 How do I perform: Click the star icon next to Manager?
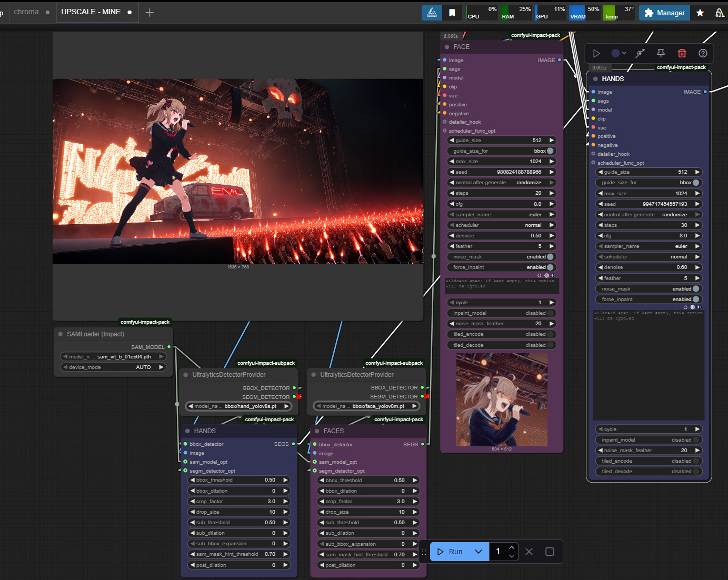coord(700,13)
